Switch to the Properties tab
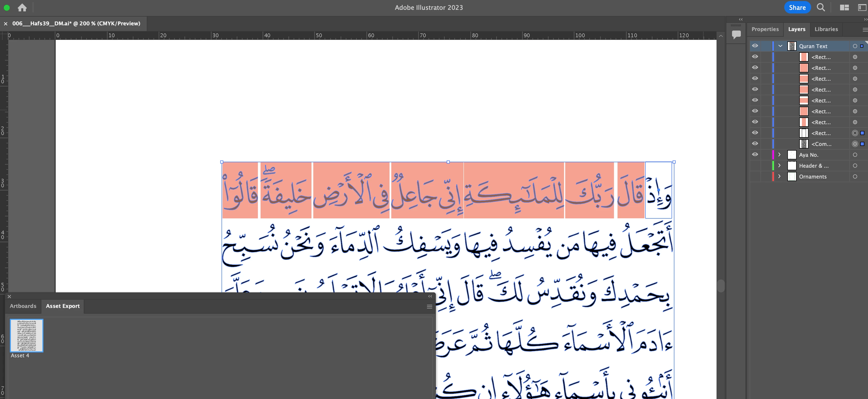Image resolution: width=868 pixels, height=399 pixels. [x=765, y=29]
